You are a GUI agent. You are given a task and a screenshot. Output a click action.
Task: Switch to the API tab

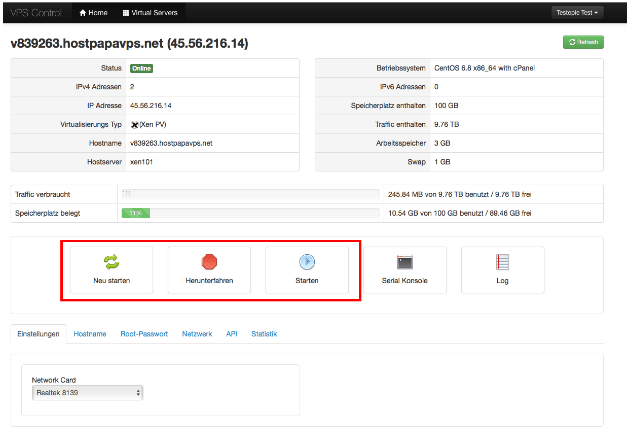[x=232, y=334]
